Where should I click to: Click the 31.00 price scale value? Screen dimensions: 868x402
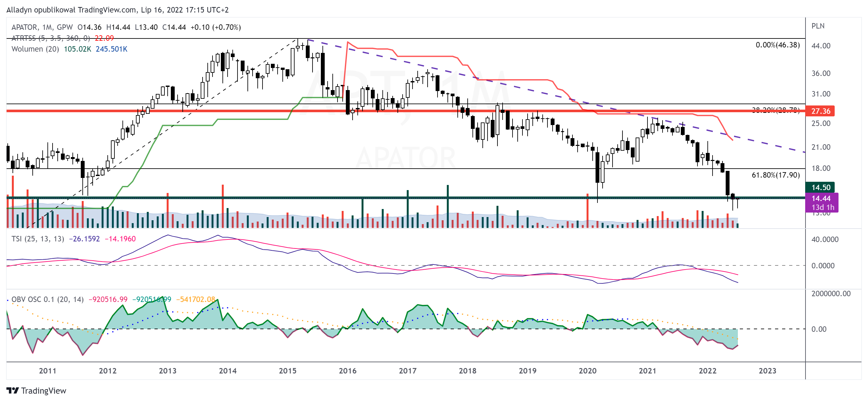tap(821, 94)
